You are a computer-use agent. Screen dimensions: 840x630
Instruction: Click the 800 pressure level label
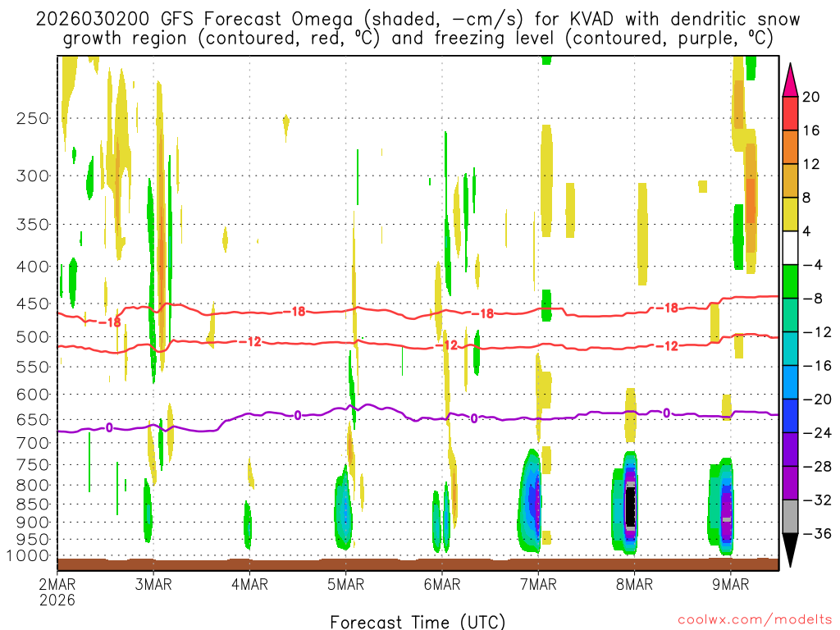click(x=32, y=486)
